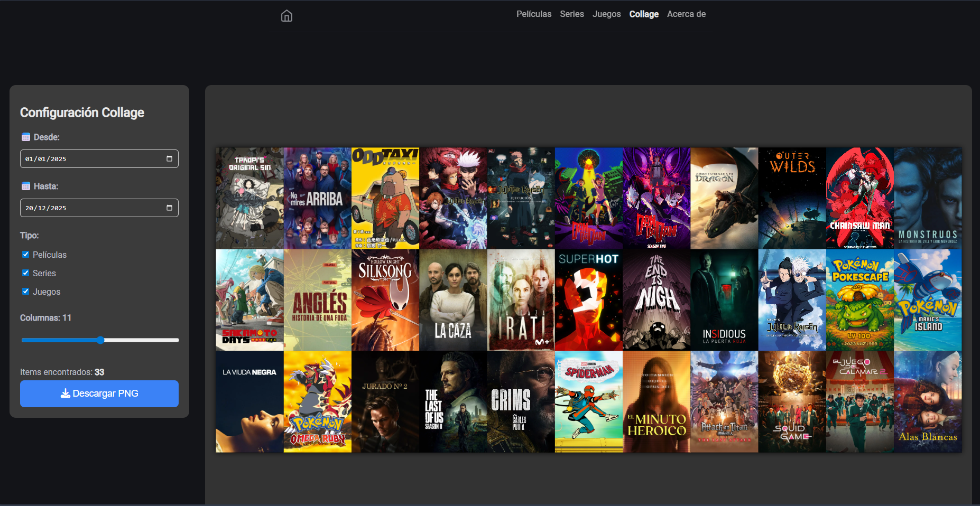Uncheck the Películas type checkbox
The image size is (980, 506).
(x=25, y=254)
